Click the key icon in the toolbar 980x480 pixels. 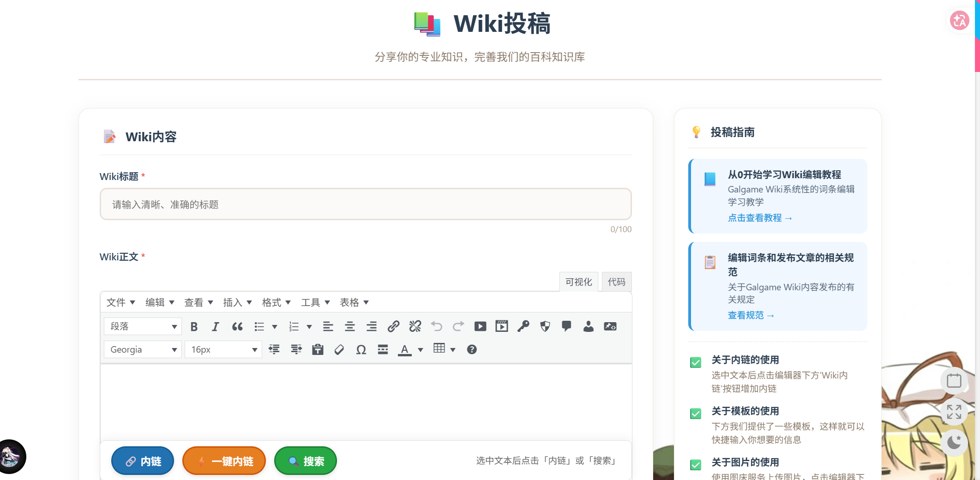tap(523, 327)
